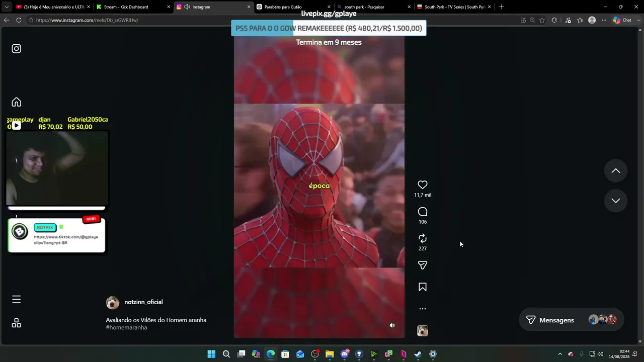Go back with the browser back arrow
644x362 pixels.
(7, 20)
